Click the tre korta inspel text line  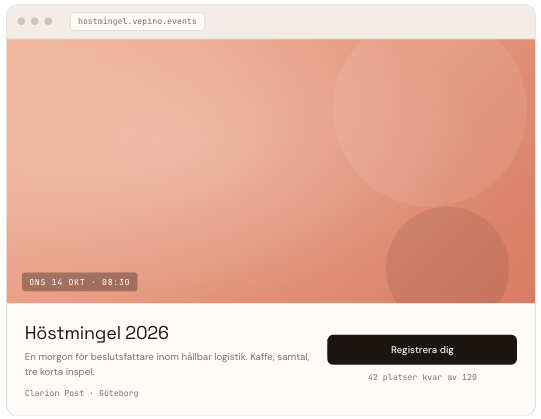click(x=59, y=372)
